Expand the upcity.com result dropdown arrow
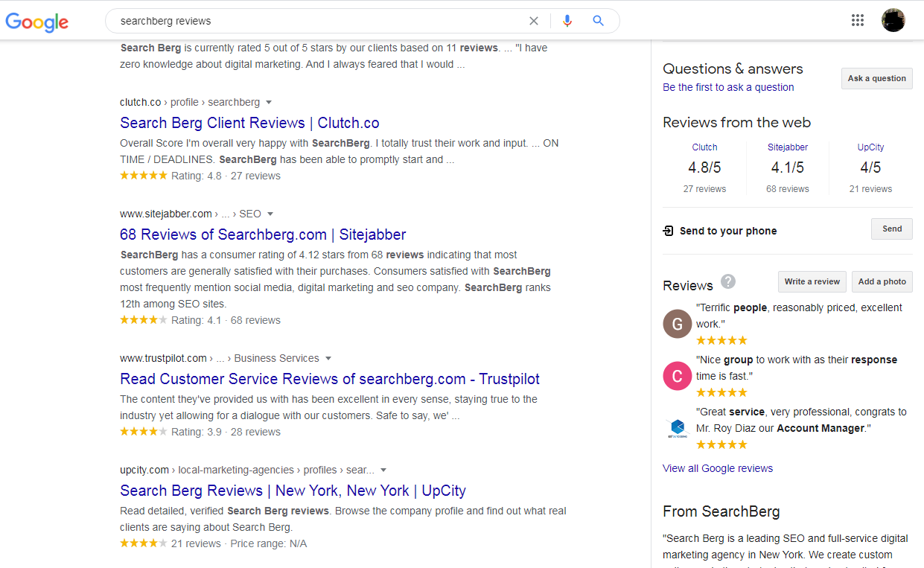The height and width of the screenshot is (568, 924). [x=383, y=470]
